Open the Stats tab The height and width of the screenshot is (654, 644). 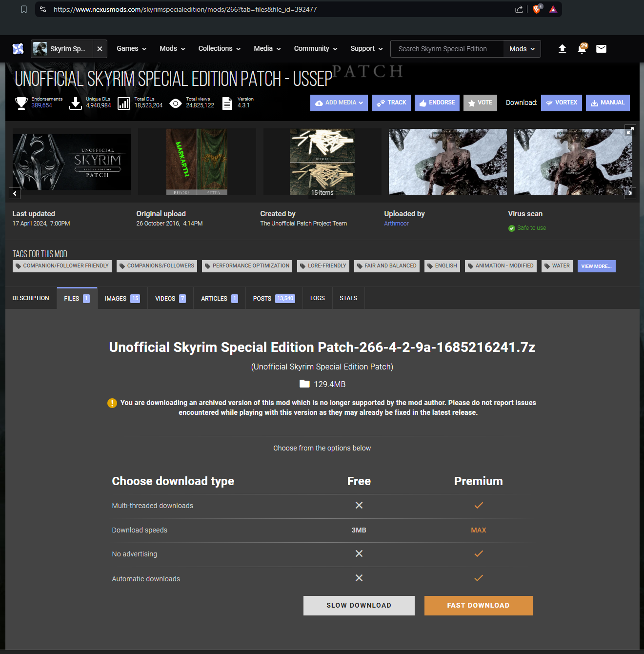348,298
